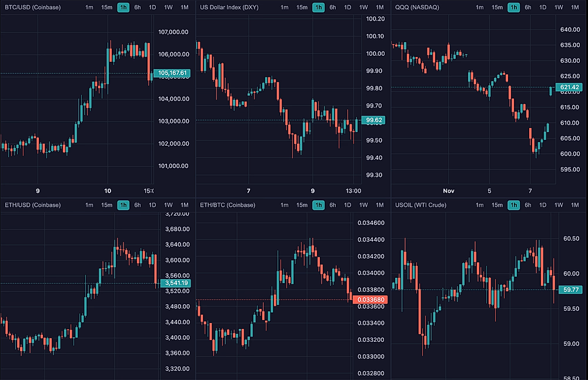This screenshot has width=588, height=380.
Task: Switch BTC/USD chart to 1D timeframe
Action: pyautogui.click(x=153, y=8)
